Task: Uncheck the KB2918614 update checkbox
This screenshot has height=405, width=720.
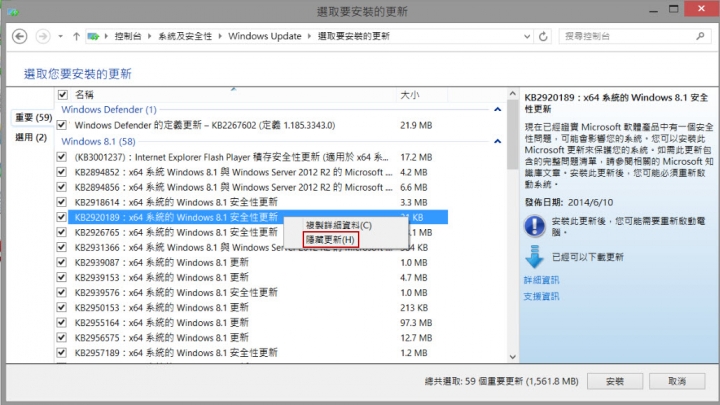Action: 61,202
